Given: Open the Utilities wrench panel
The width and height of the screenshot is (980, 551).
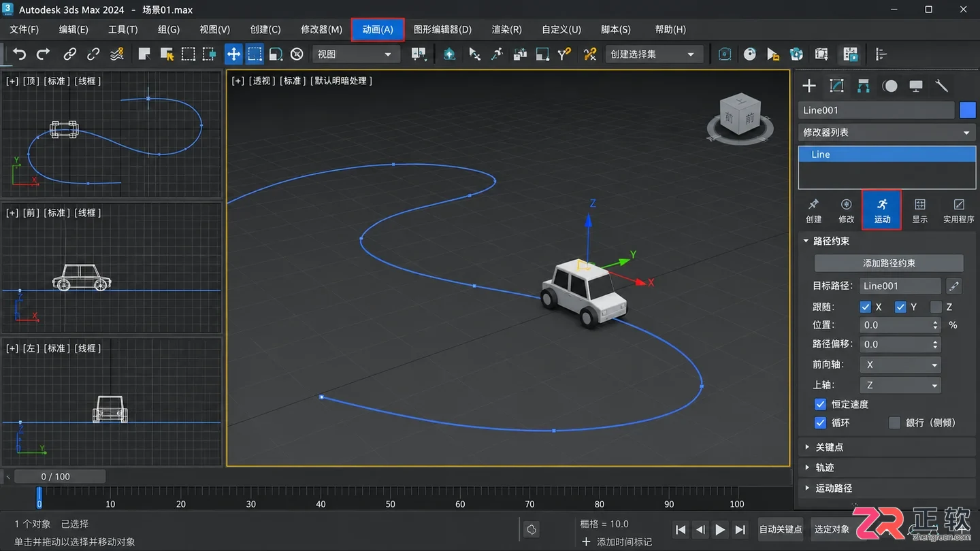Looking at the screenshot, I should pyautogui.click(x=942, y=86).
